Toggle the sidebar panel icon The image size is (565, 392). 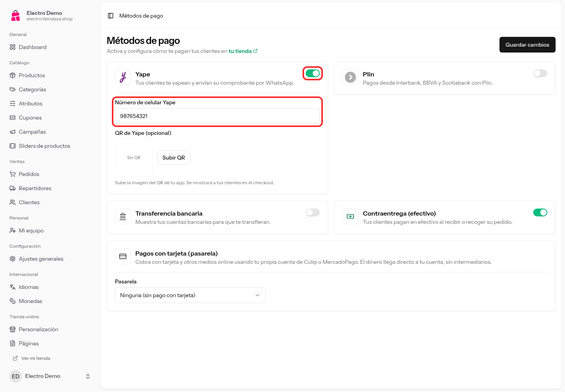tap(111, 16)
